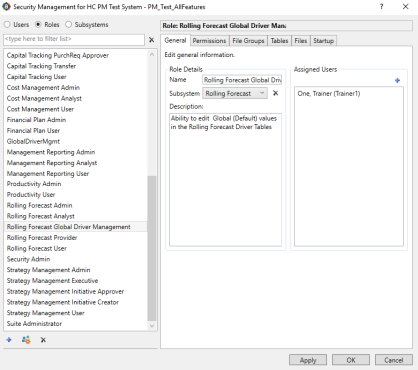The image size is (418, 370).
Task: Click the filter list input field
Action: click(x=74, y=39)
